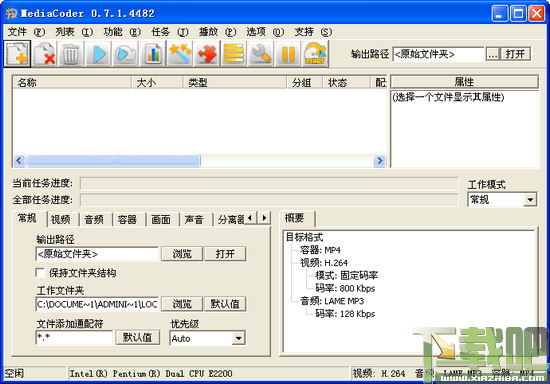Screen dimensions: 550x384
Task: Click the top toolbar 输出路径 input field
Action: pos(438,54)
